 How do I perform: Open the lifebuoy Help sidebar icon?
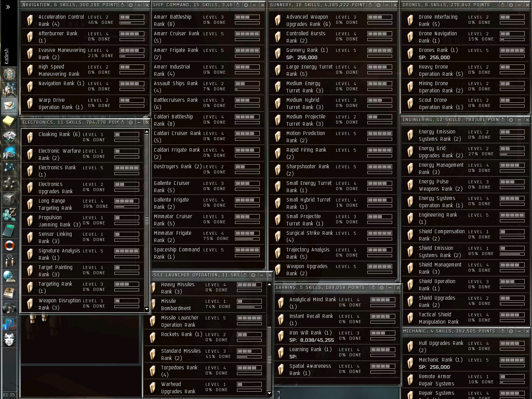(9, 246)
